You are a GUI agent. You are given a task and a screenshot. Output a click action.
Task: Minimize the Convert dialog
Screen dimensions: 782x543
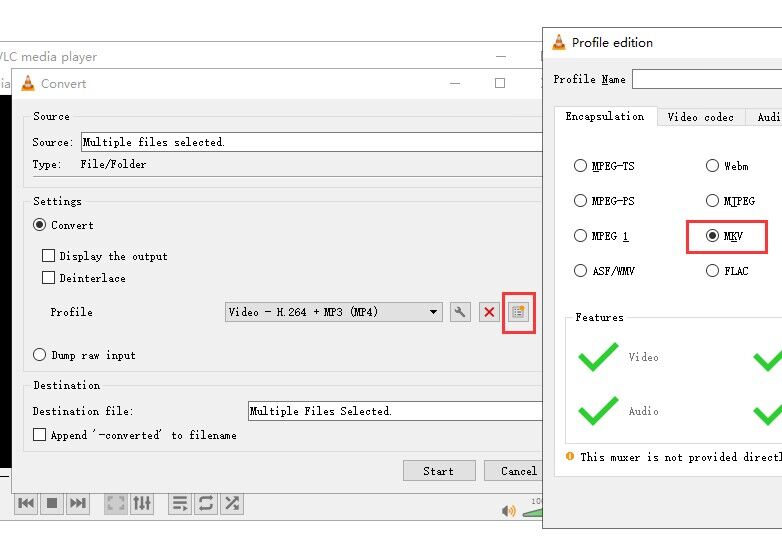tap(455, 83)
